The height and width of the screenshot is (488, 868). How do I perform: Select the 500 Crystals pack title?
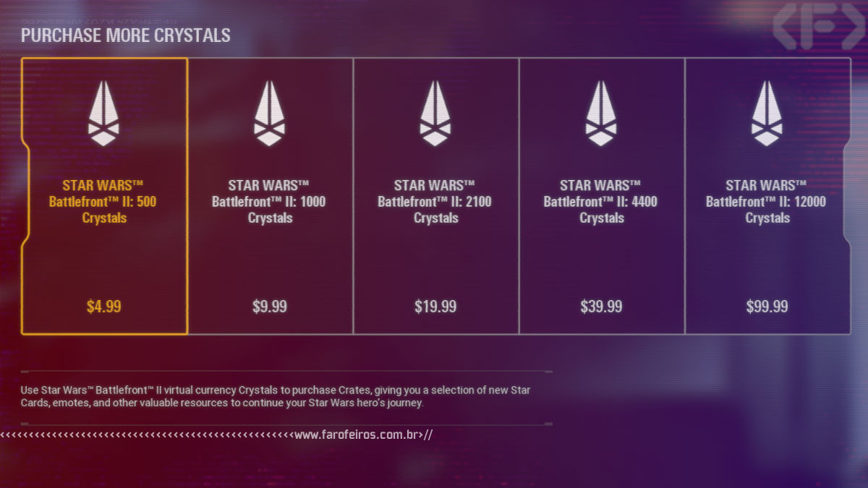click(x=103, y=202)
